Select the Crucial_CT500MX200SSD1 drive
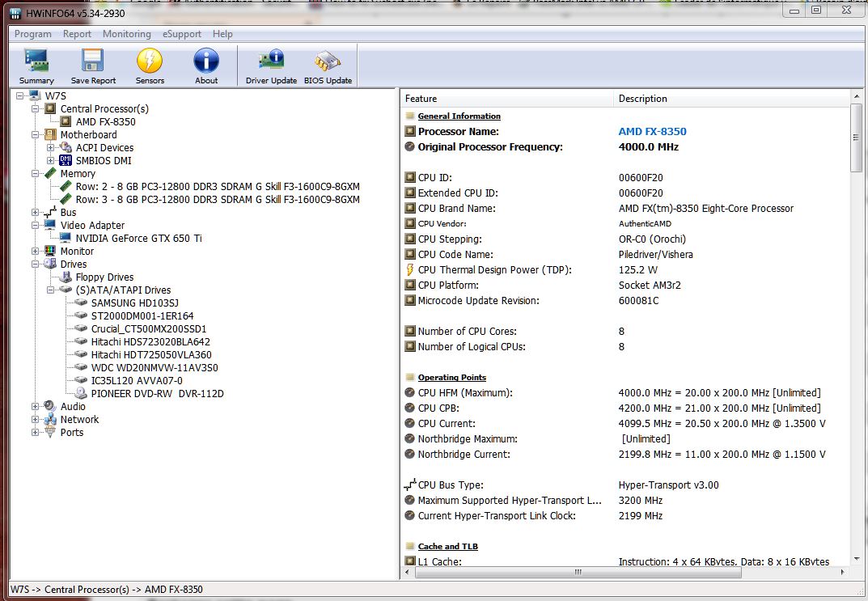The image size is (868, 601). [x=148, y=328]
